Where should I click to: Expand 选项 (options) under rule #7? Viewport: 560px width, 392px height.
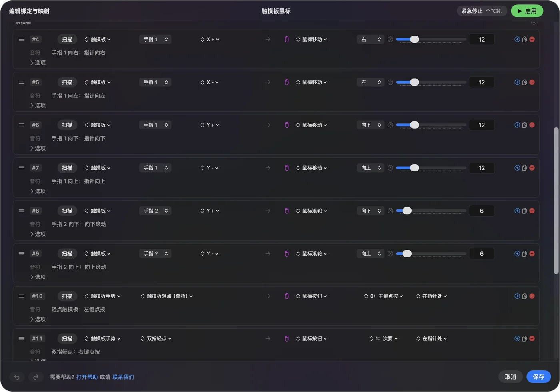(x=38, y=191)
